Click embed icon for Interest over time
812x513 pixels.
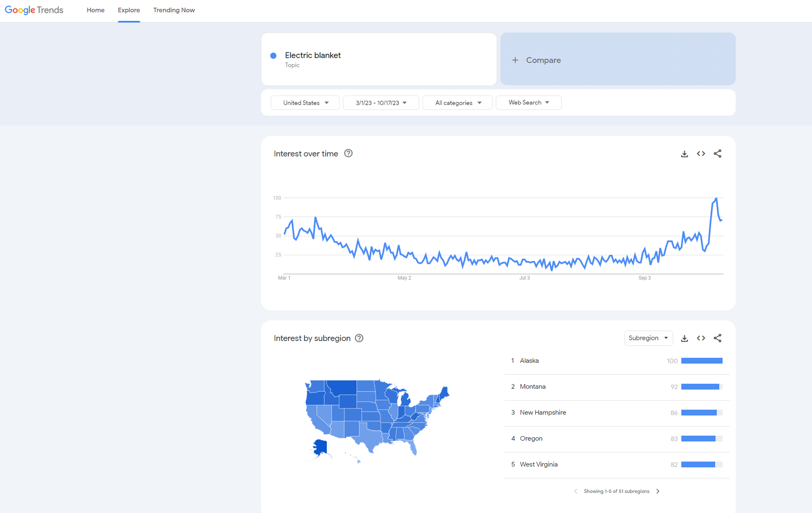701,154
